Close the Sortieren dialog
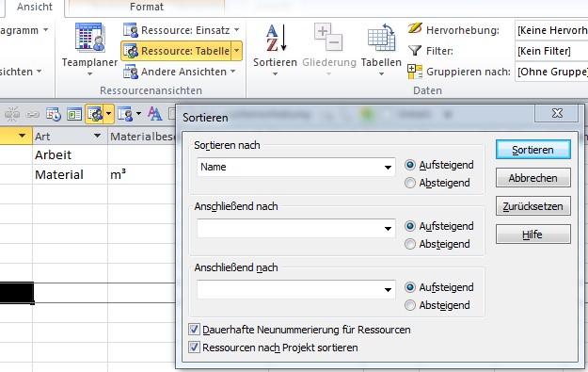This screenshot has width=588, height=372. 557,113
